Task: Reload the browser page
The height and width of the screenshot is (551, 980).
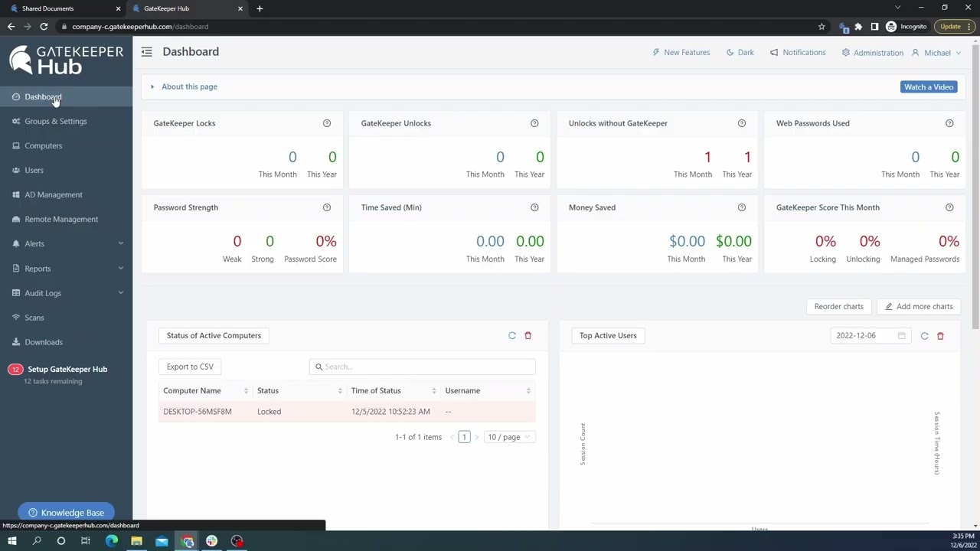Action: point(44,27)
